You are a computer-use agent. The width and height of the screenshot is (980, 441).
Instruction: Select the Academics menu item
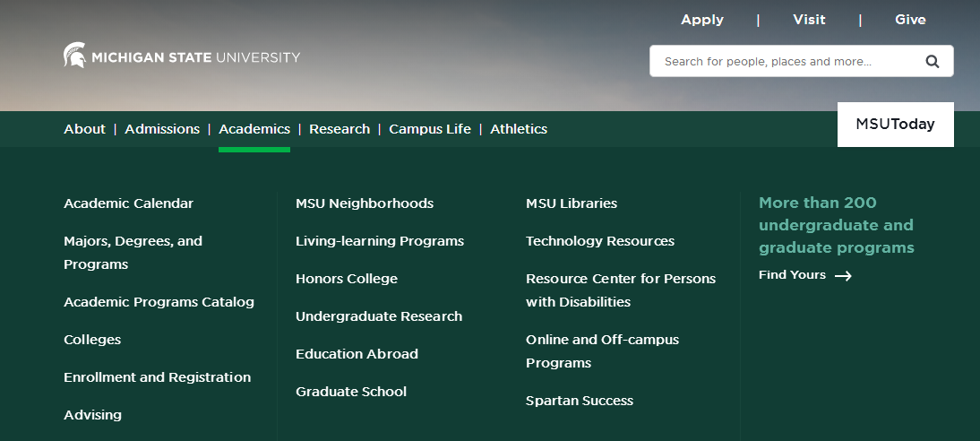254,129
